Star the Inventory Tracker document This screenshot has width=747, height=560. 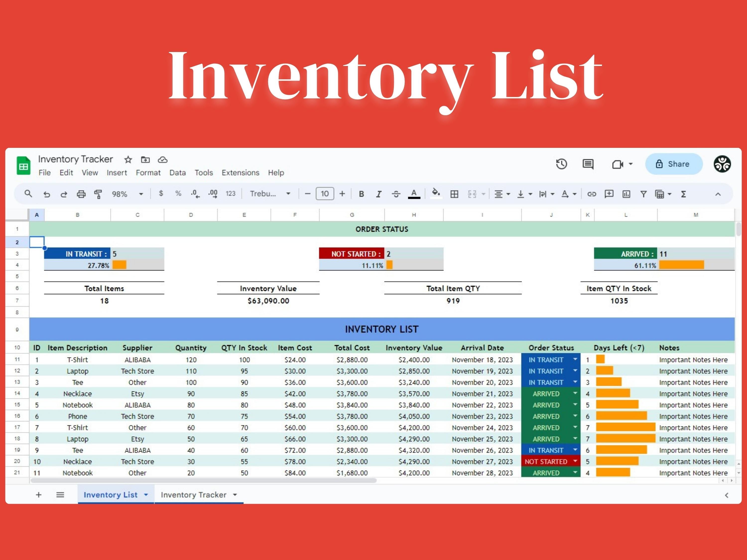point(128,160)
